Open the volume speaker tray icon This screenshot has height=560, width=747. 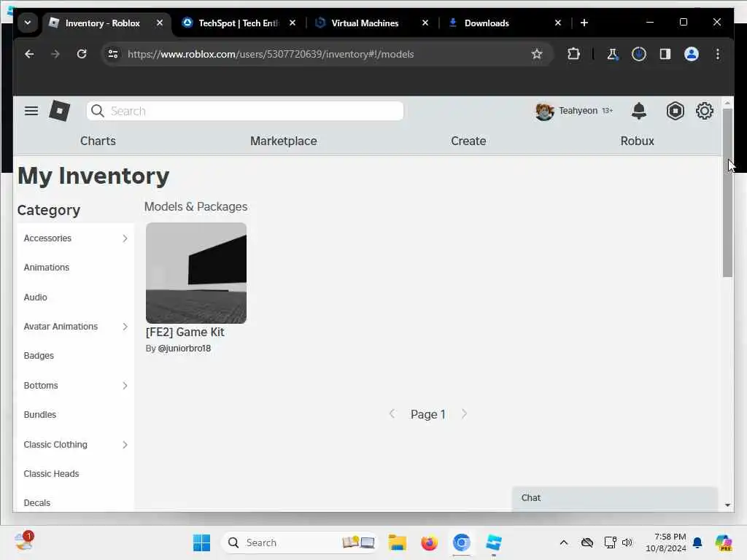tap(627, 542)
